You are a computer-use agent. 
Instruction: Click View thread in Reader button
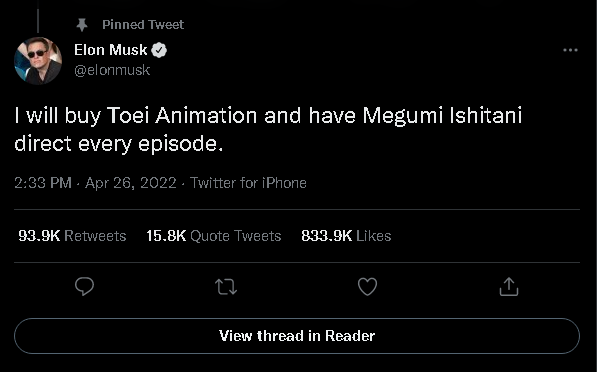click(x=297, y=336)
